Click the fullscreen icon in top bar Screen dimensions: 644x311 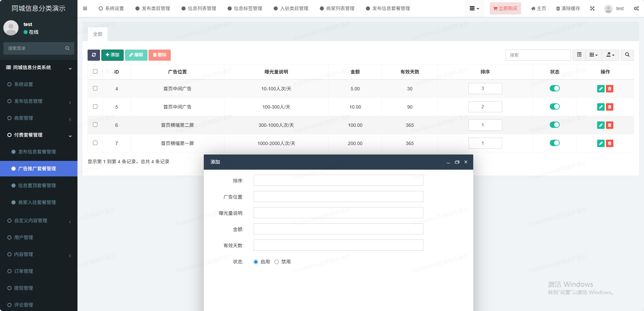tap(592, 8)
